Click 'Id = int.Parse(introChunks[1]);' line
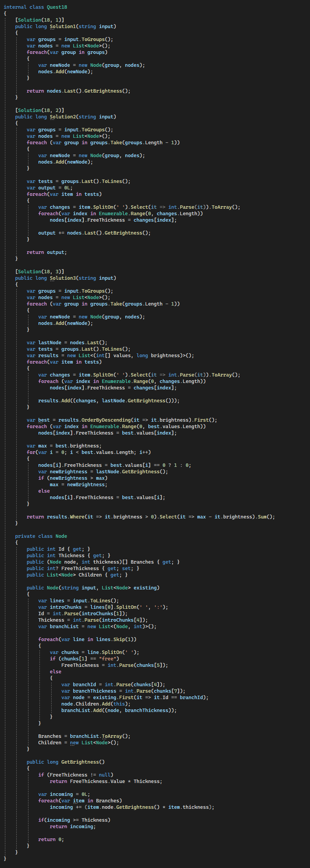The height and width of the screenshot is (868, 310). (83, 613)
